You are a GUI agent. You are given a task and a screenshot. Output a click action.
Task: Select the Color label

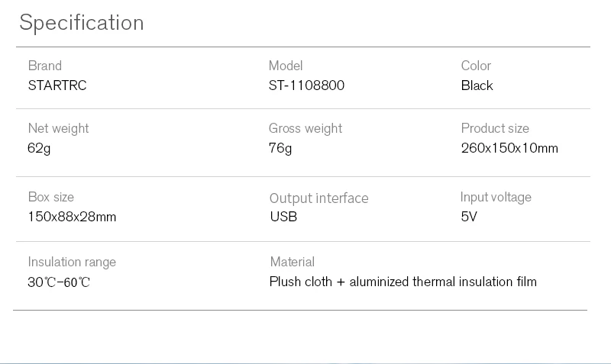click(476, 66)
